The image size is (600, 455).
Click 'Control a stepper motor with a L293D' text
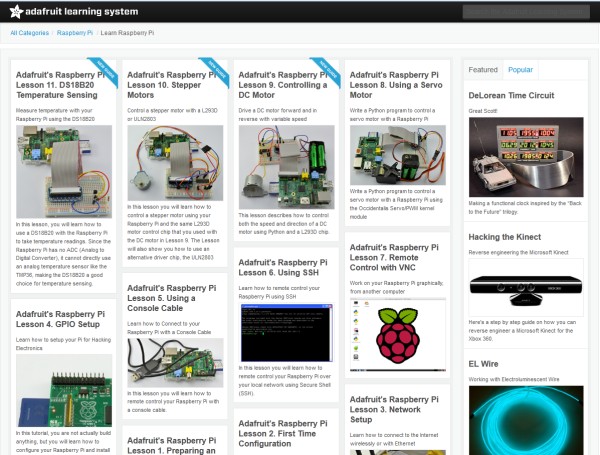pos(172,111)
